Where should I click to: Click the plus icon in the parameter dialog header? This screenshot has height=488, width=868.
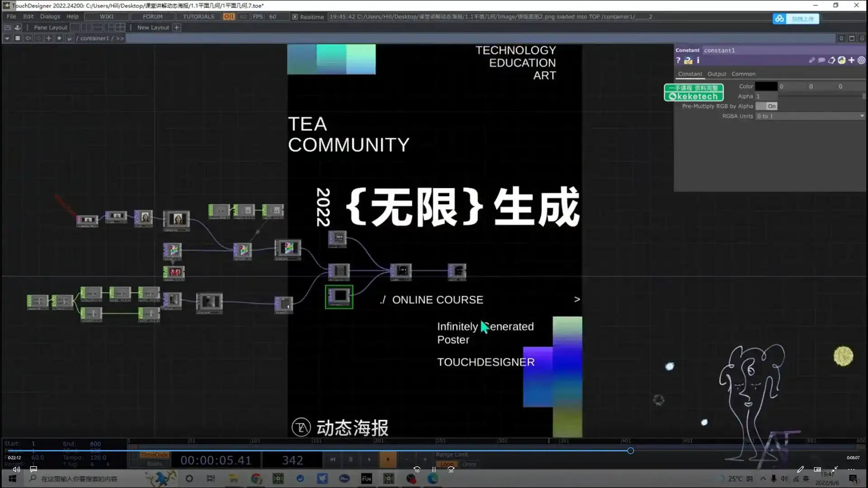(x=851, y=60)
